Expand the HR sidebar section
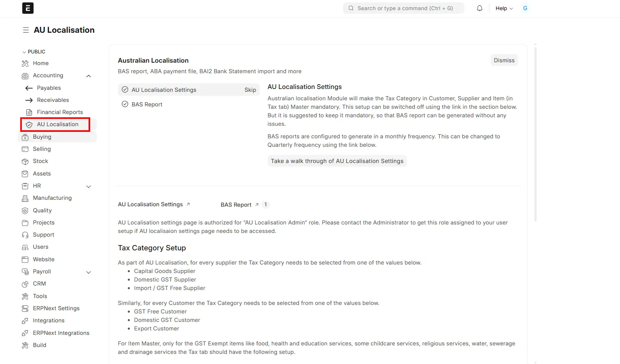 click(x=89, y=186)
